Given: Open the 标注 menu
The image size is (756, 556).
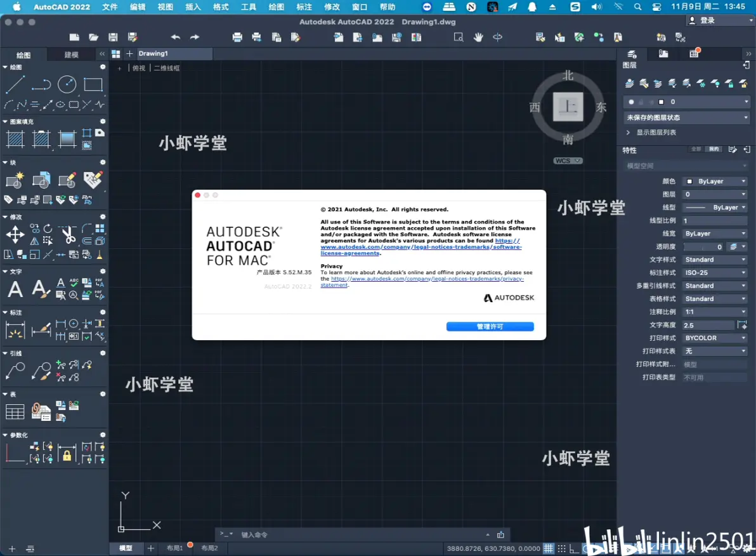Looking at the screenshot, I should [304, 7].
